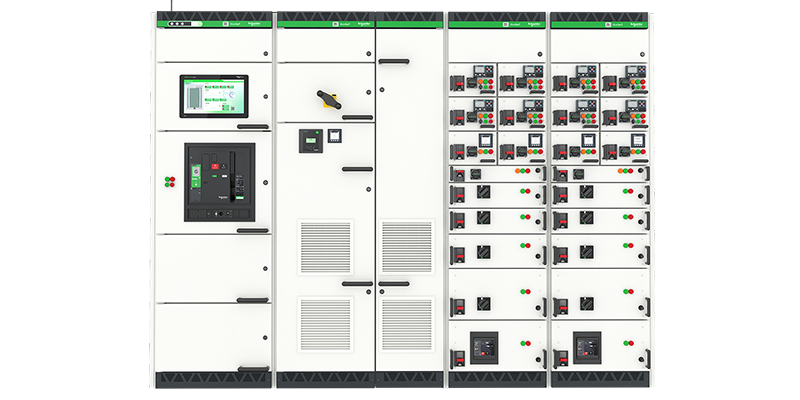Grab the handle at the bottom of first cabinet
The image size is (800, 400).
254,369
